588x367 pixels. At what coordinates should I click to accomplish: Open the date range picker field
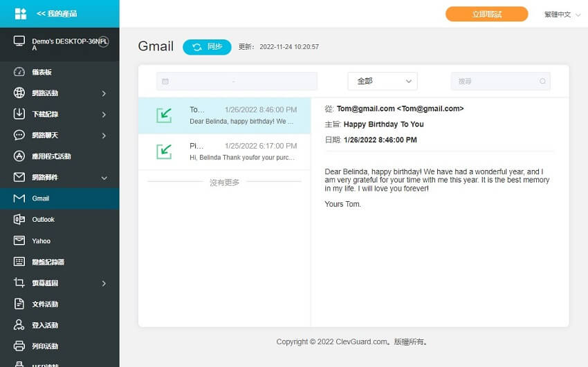[237, 82]
